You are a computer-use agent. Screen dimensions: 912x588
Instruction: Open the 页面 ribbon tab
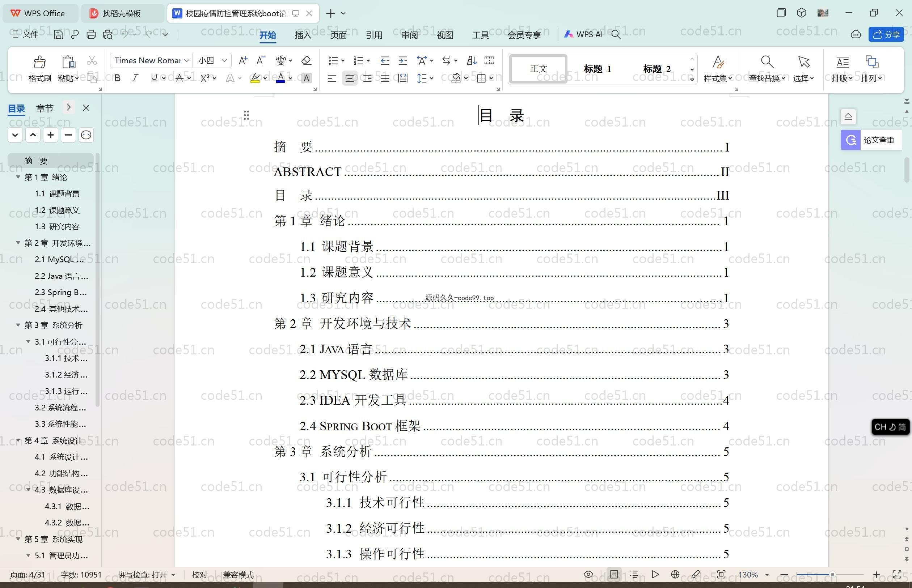pos(338,35)
